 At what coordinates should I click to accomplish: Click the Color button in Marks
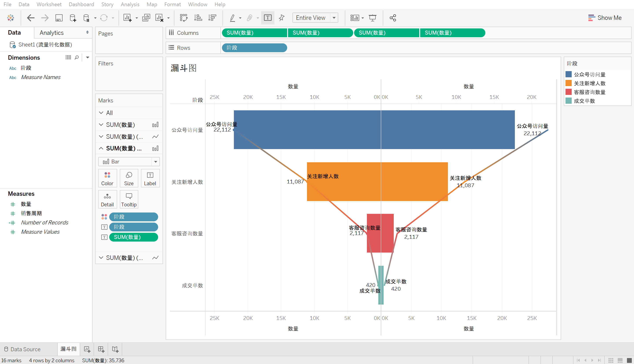(x=107, y=178)
